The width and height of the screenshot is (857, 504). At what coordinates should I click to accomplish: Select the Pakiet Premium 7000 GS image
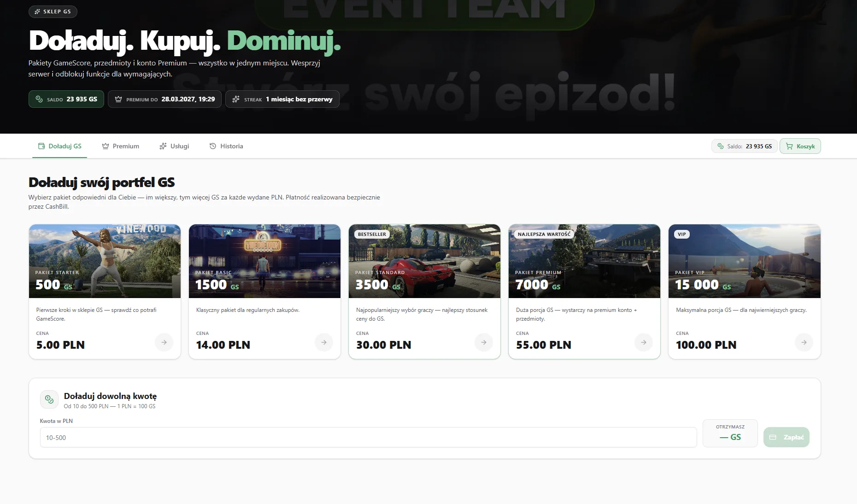[584, 261]
